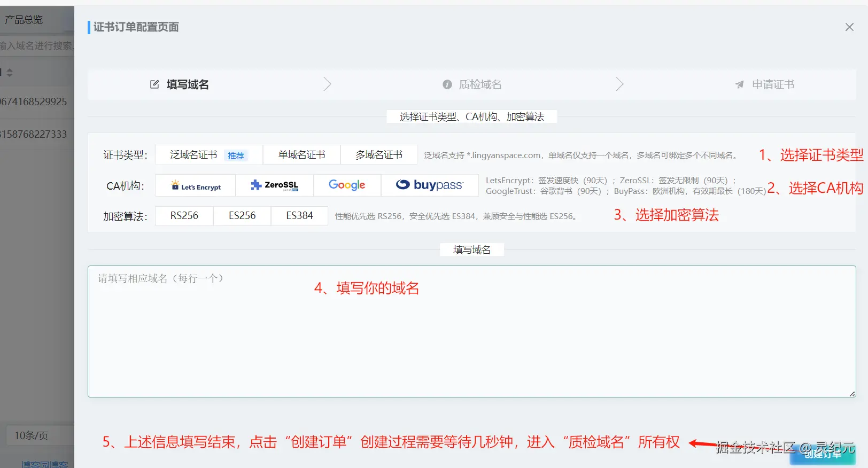
Task: Click the 选择证书类型、CA机构、加密算法 section heading
Action: 472,116
